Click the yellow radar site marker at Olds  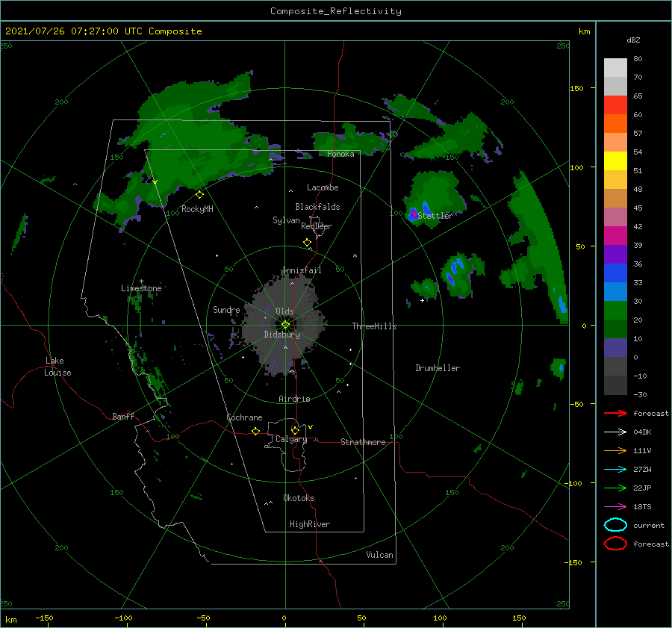pyautogui.click(x=285, y=325)
